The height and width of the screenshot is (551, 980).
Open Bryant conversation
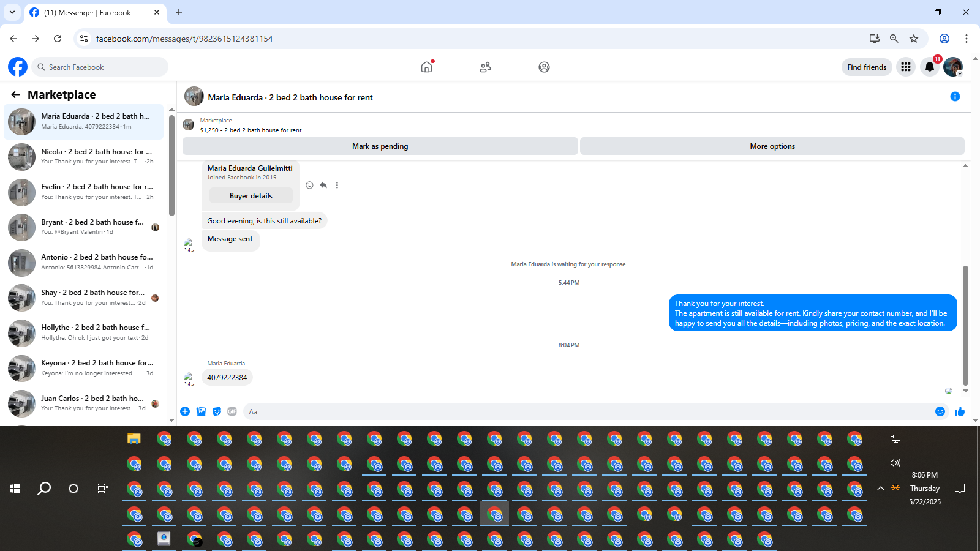84,227
